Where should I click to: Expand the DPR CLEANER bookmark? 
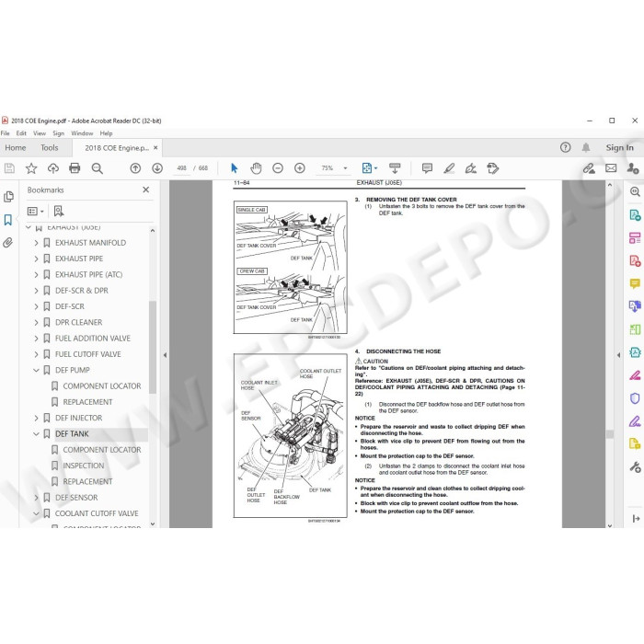(x=36, y=322)
